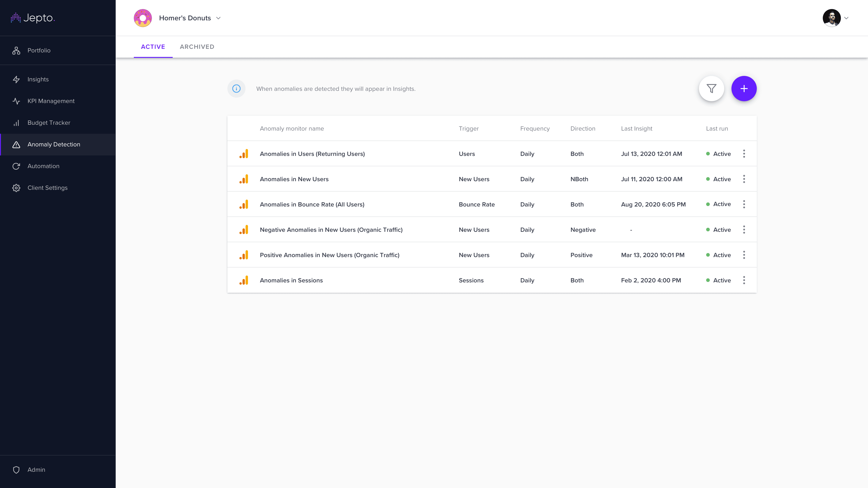Click 'Aug 20, 2020 6:05 PM' last insight
Image resolution: width=868 pixels, height=488 pixels.
tap(653, 204)
